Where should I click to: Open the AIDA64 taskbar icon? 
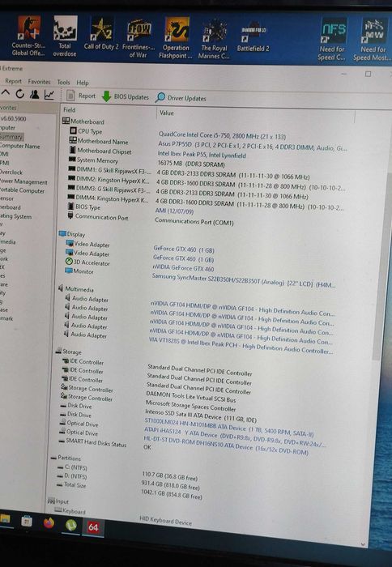[x=93, y=527]
